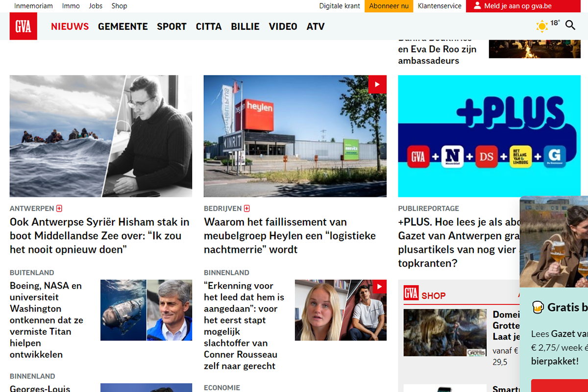Click user icon in Meld je aan button

click(477, 6)
